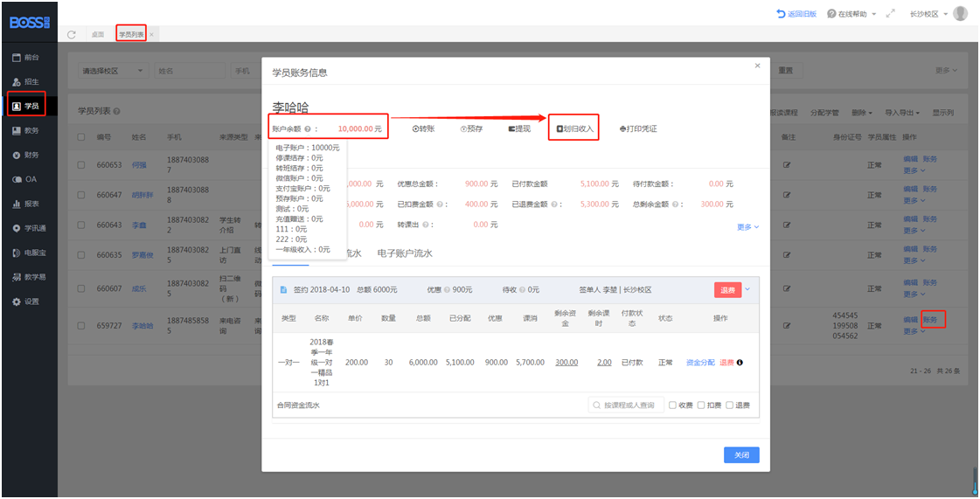The height and width of the screenshot is (499, 980).
Task: Select checkbox for student row 660643
Action: pos(81,225)
